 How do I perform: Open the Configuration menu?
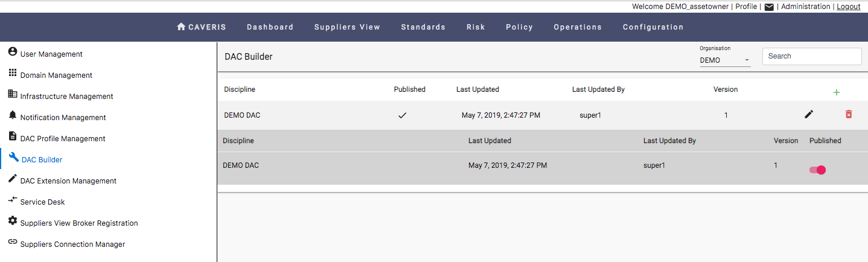tap(653, 27)
